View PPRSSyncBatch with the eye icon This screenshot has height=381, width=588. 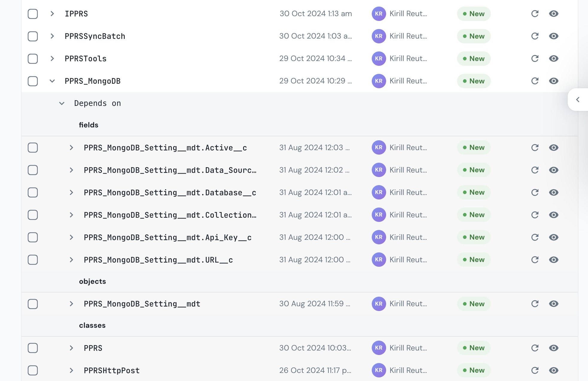pos(554,36)
